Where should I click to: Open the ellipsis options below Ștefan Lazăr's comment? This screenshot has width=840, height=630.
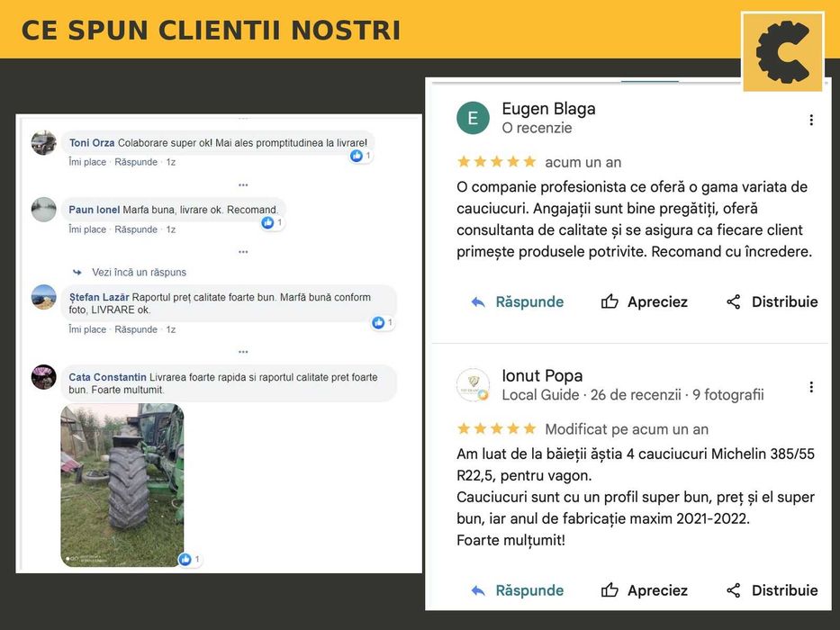tap(243, 352)
